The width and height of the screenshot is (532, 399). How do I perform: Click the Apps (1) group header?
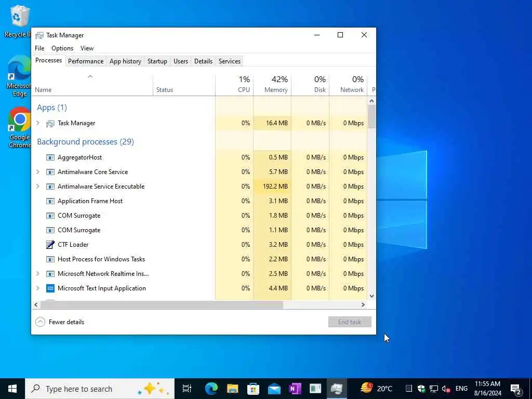click(x=52, y=108)
